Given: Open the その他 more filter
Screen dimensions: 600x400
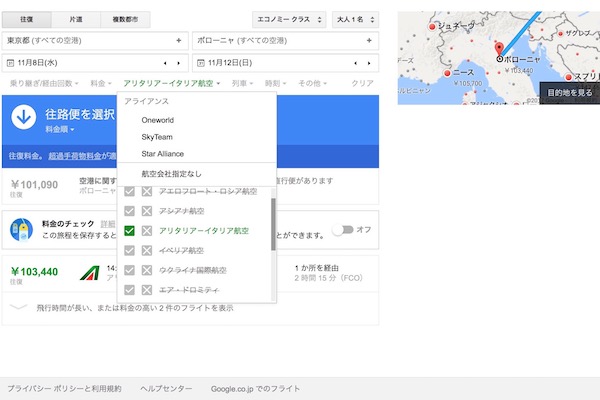Looking at the screenshot, I should coord(312,83).
